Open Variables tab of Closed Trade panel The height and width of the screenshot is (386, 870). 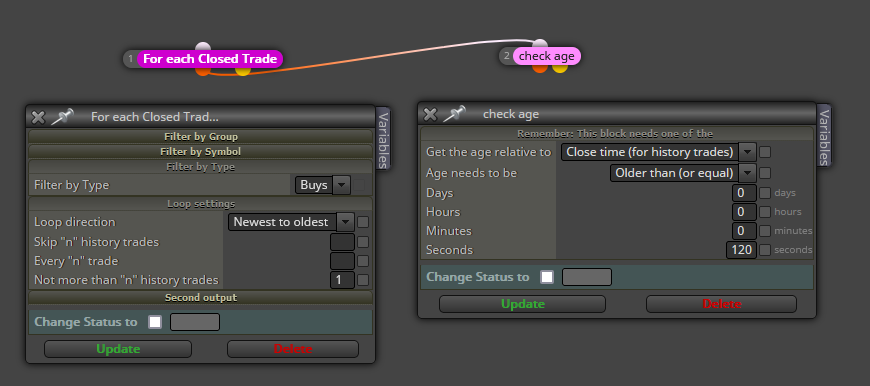383,138
